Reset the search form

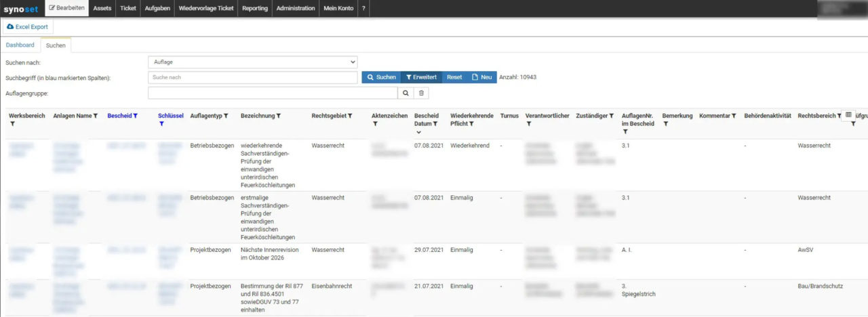click(454, 77)
